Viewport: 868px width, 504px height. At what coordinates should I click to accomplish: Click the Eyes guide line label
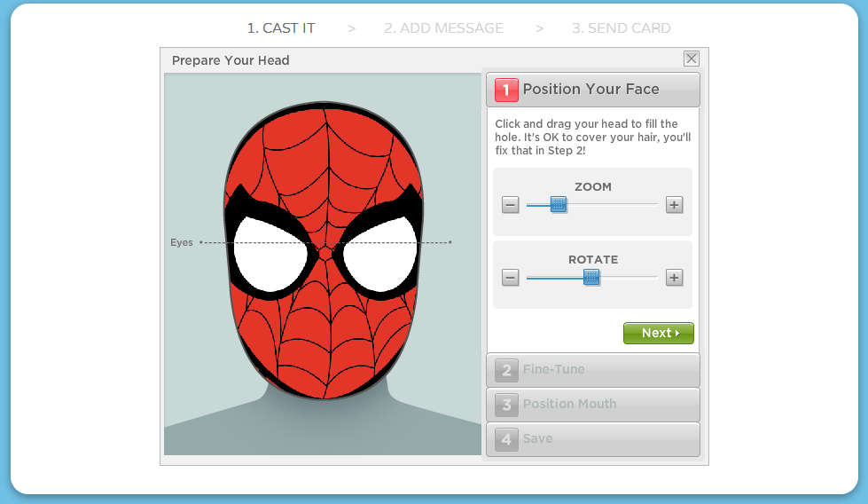[182, 242]
